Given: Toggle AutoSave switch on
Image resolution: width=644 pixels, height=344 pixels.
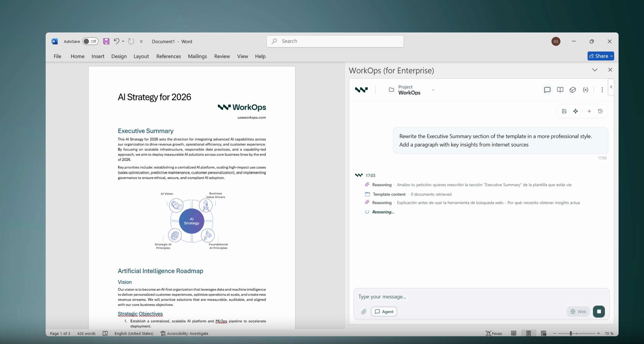Looking at the screenshot, I should point(90,41).
